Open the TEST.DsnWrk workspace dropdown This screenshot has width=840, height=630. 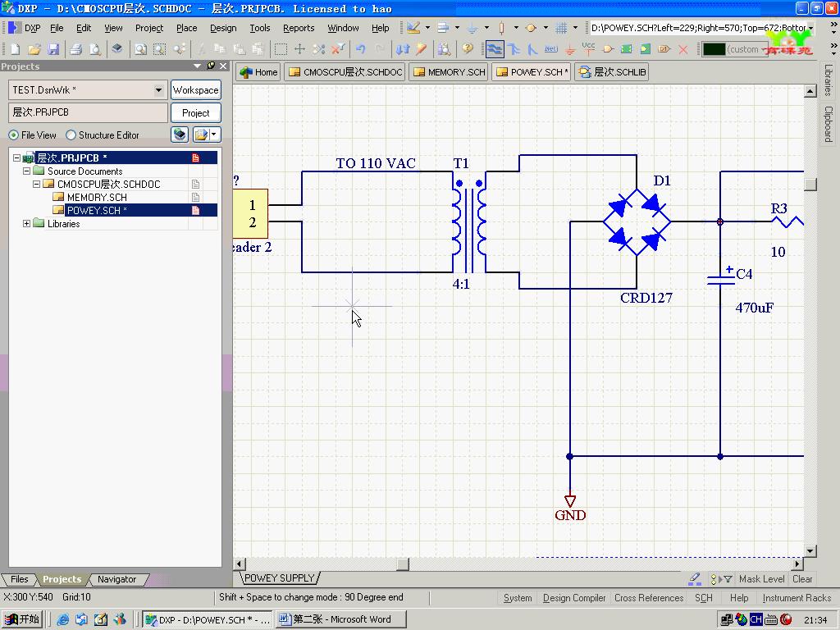[x=158, y=90]
